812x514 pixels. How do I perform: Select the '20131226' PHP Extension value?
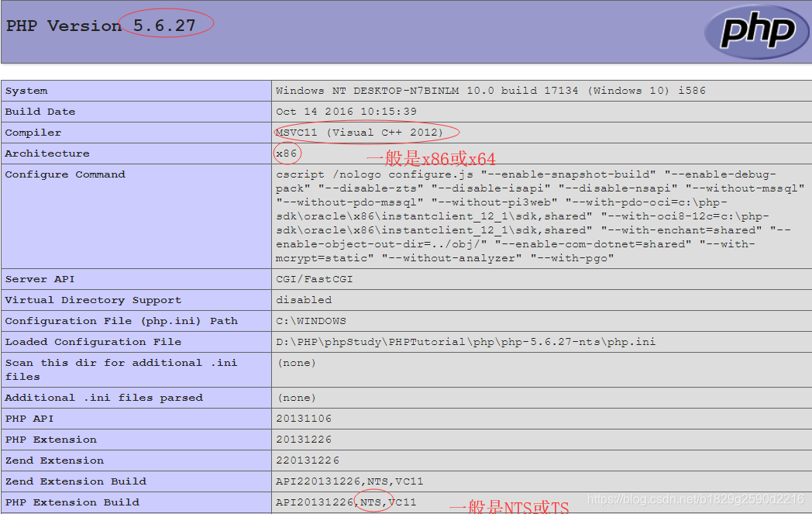(x=304, y=440)
